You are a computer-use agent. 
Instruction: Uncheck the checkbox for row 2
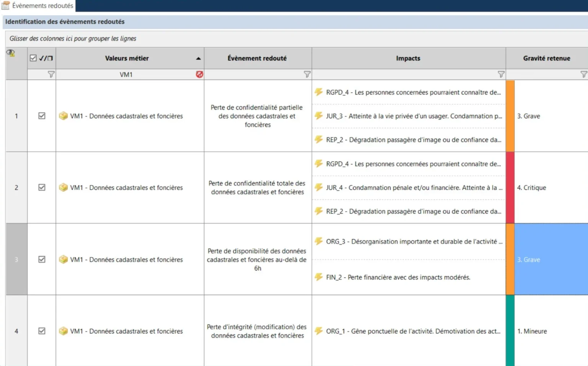pyautogui.click(x=42, y=187)
